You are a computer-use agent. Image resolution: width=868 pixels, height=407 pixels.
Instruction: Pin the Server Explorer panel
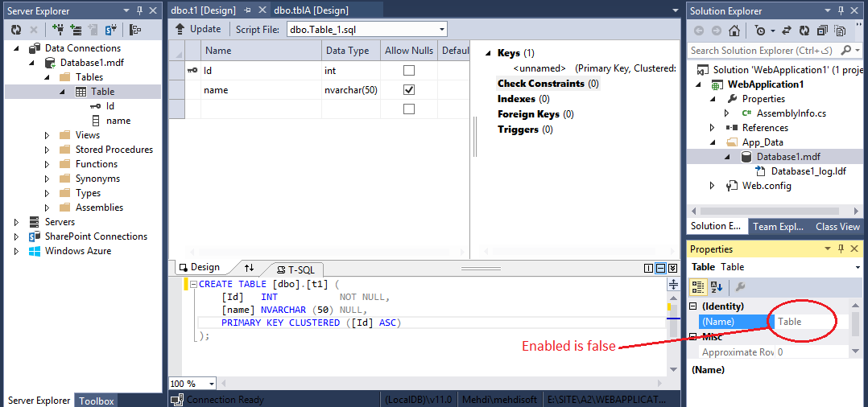pyautogui.click(x=139, y=10)
